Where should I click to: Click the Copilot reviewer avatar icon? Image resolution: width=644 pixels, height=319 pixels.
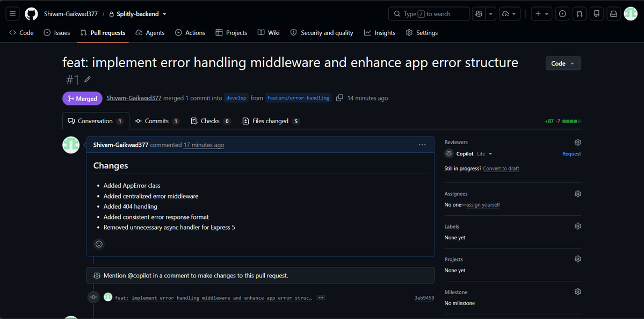[x=449, y=153]
